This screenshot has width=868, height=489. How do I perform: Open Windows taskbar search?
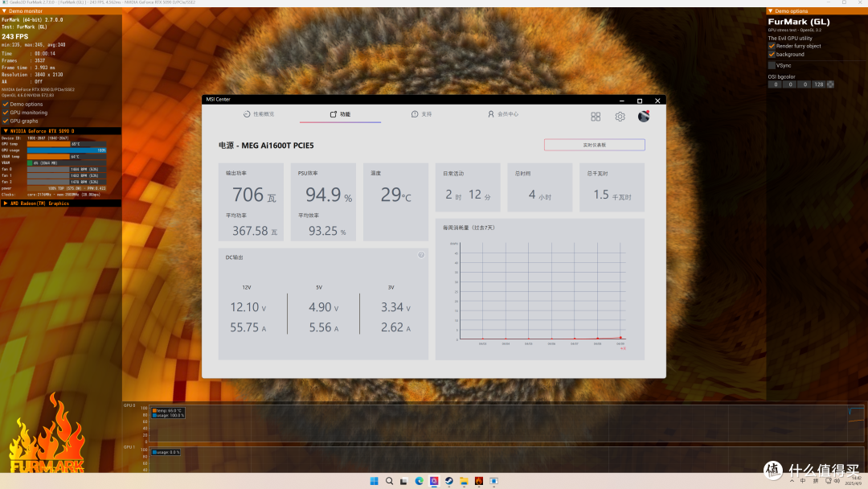389,481
